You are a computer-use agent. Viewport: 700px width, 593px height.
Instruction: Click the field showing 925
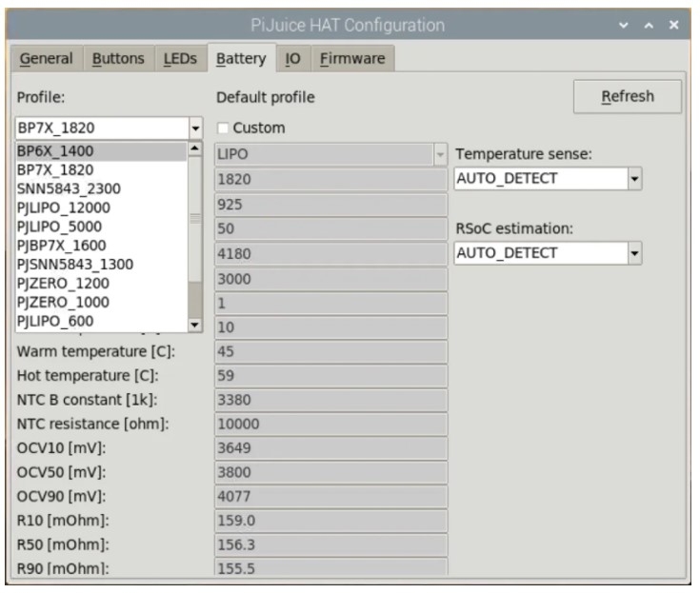point(330,205)
